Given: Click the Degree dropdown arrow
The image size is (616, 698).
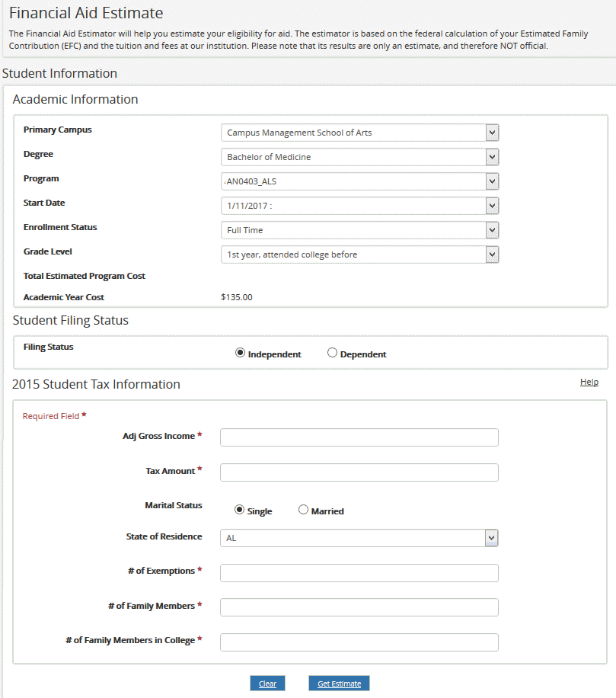Looking at the screenshot, I should point(493,156).
